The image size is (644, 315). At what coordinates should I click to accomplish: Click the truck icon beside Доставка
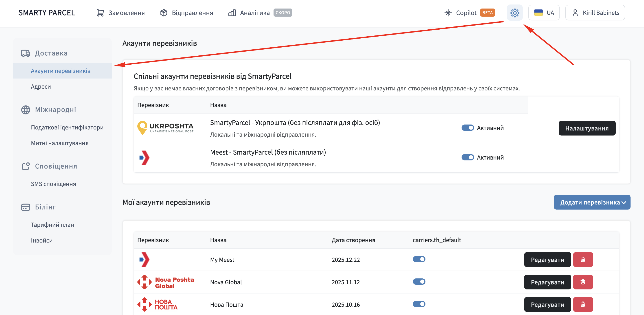(26, 53)
